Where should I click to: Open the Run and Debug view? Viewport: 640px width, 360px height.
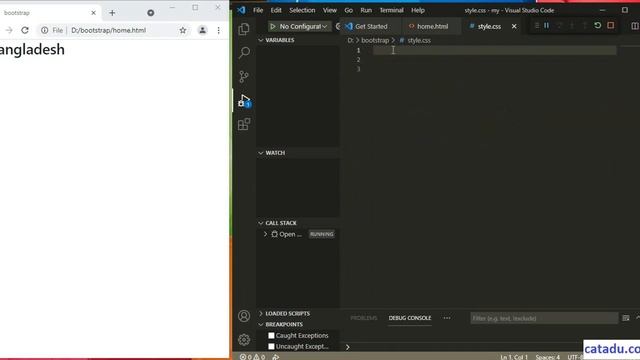[x=244, y=100]
